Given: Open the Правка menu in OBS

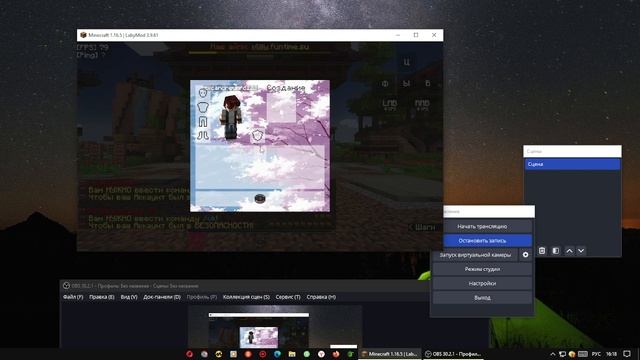Looking at the screenshot, I should pos(102,297).
